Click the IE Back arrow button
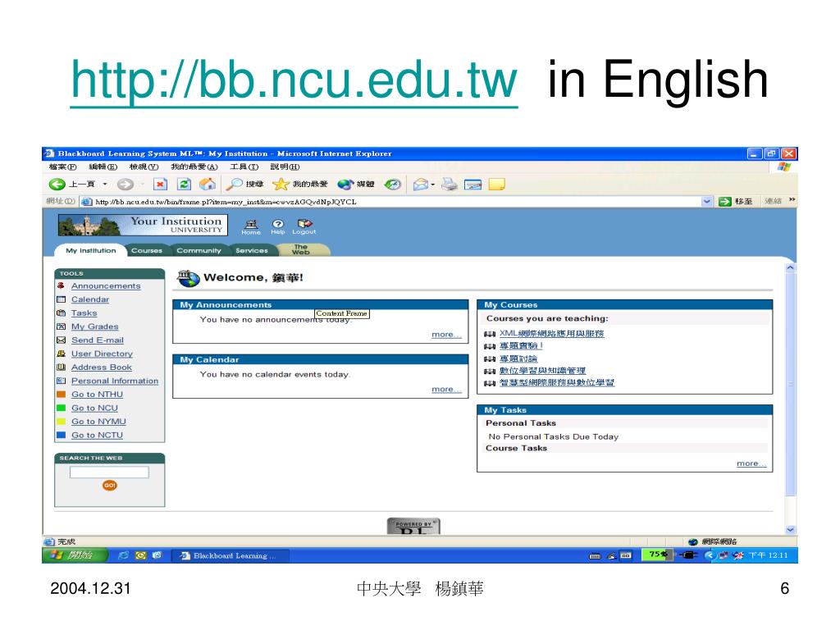 [57, 185]
